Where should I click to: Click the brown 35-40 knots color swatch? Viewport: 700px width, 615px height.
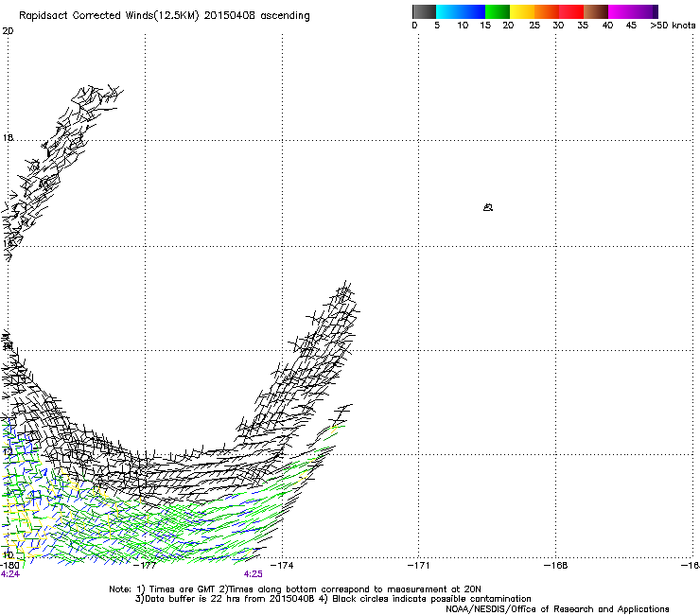pyautogui.click(x=596, y=11)
